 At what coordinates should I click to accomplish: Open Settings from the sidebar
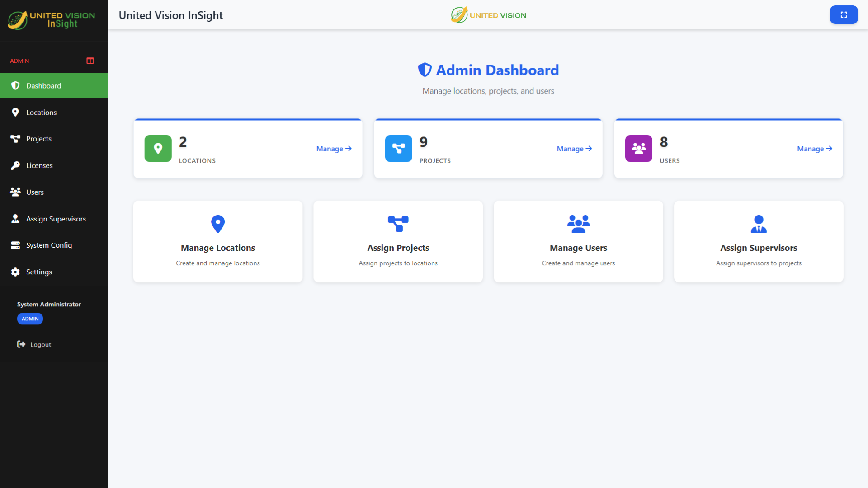[x=54, y=272]
